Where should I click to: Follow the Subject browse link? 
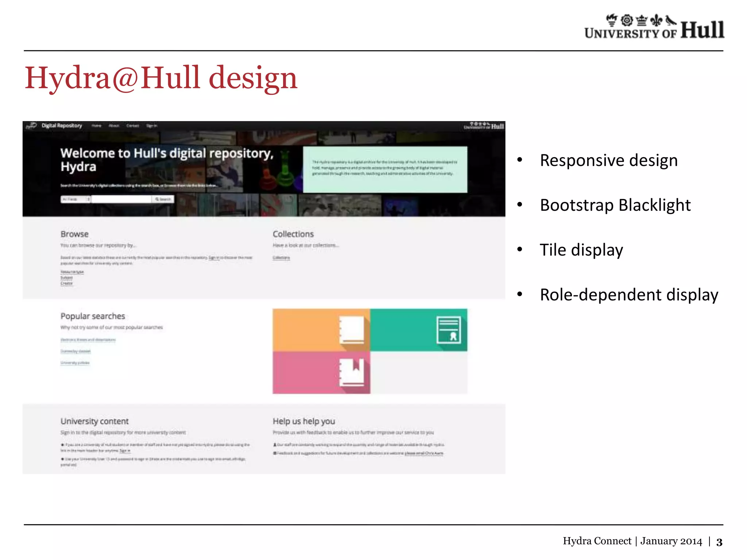(66, 278)
